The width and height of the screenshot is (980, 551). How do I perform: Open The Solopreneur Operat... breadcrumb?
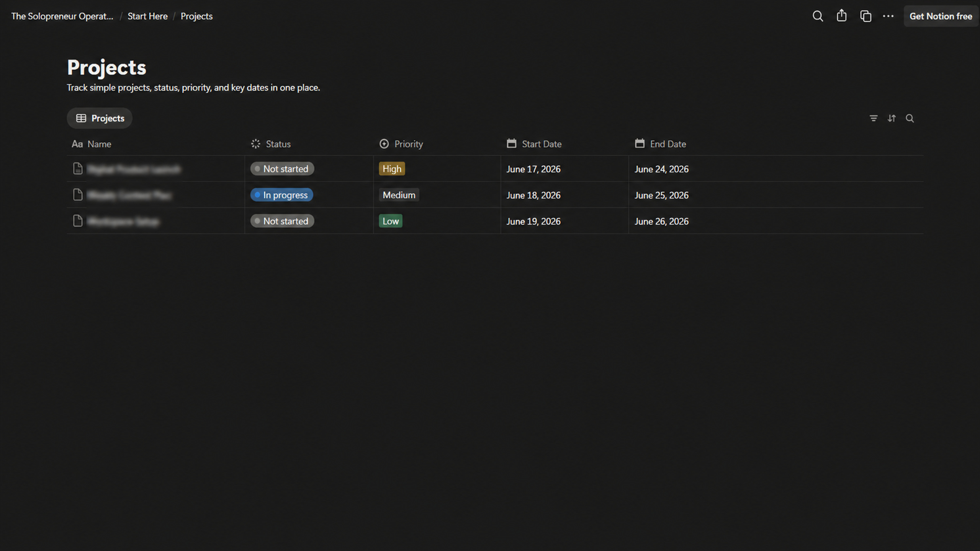pyautogui.click(x=62, y=16)
